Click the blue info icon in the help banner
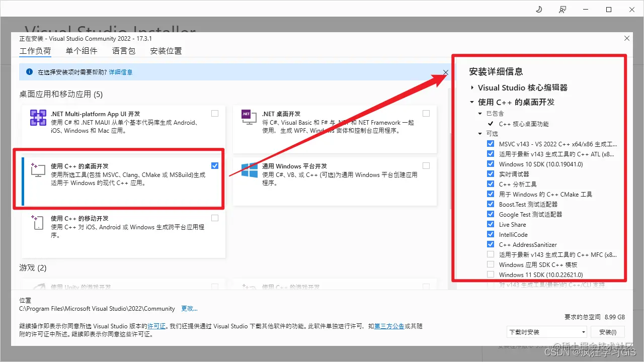 (30, 72)
